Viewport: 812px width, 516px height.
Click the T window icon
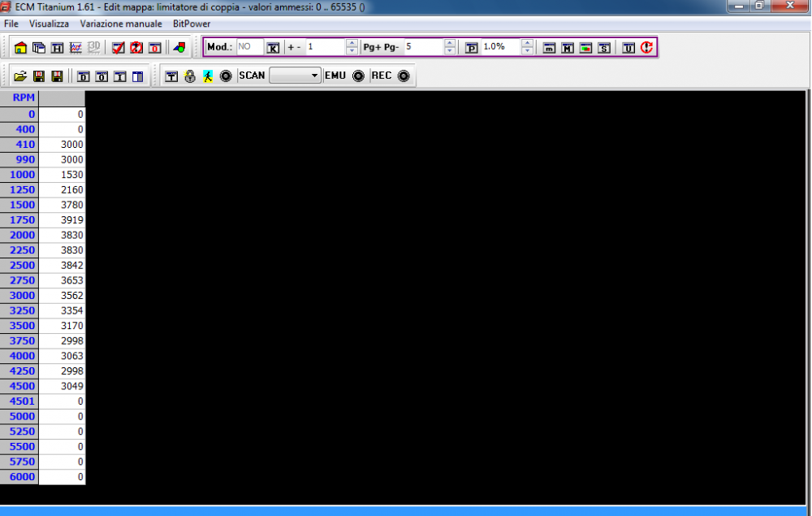pos(171,76)
